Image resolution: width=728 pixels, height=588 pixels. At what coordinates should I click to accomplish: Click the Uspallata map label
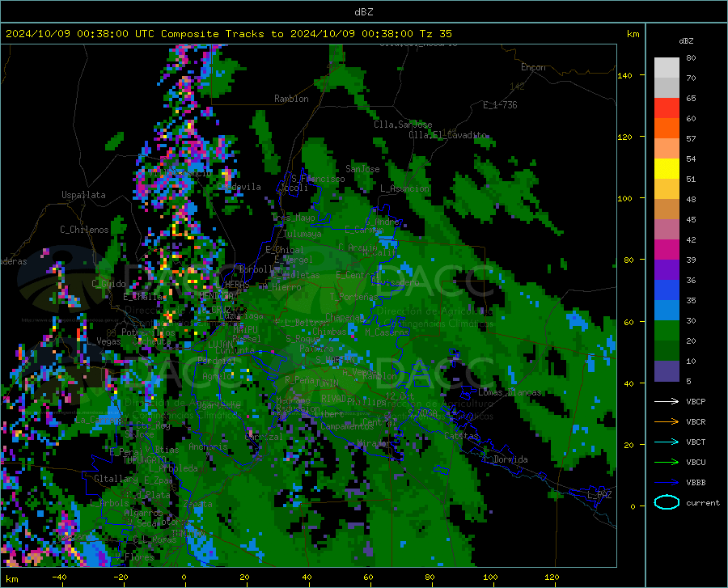coord(83,195)
